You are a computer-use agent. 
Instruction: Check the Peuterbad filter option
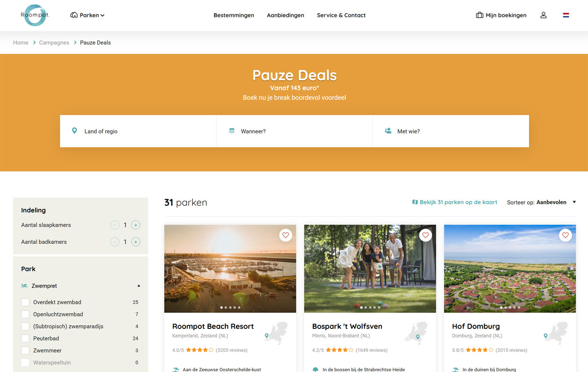[25, 338]
